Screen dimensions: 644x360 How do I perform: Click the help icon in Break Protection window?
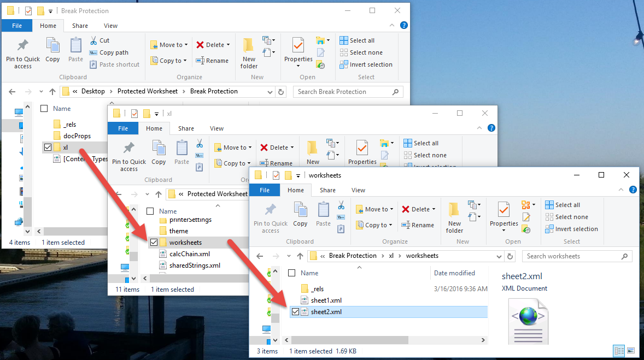(404, 26)
